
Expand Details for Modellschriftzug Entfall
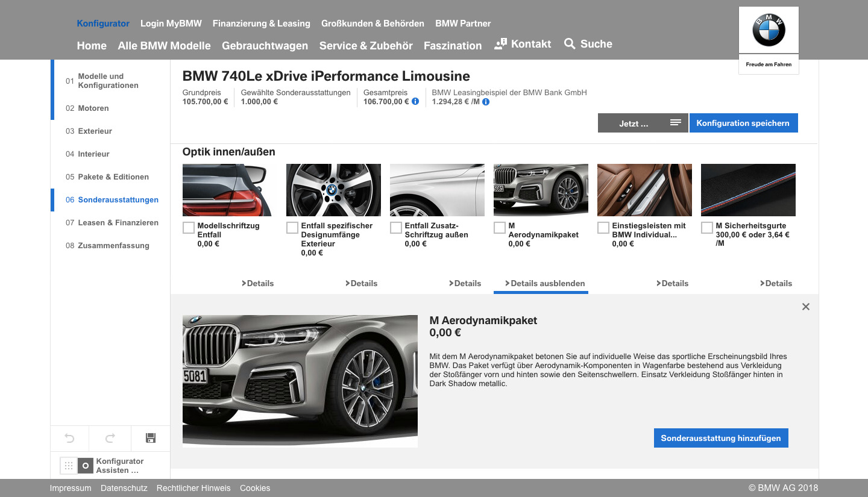pyautogui.click(x=258, y=283)
